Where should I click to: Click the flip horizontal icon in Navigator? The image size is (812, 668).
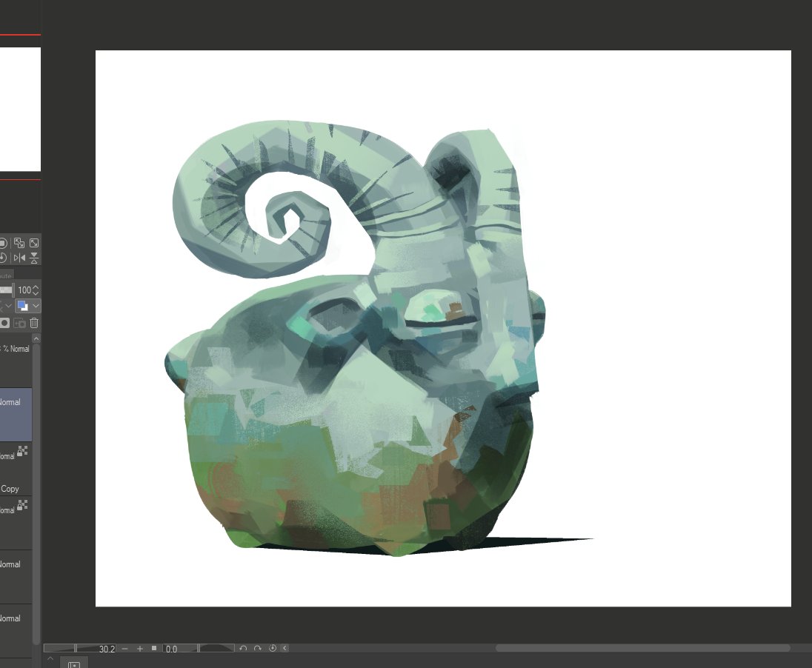19,258
